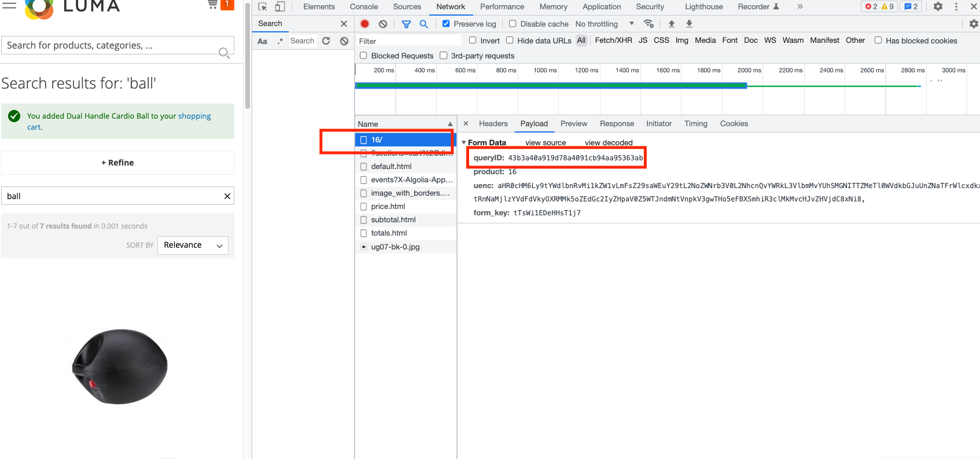Show the Timing tab
This screenshot has height=459, width=980.
[x=696, y=123]
